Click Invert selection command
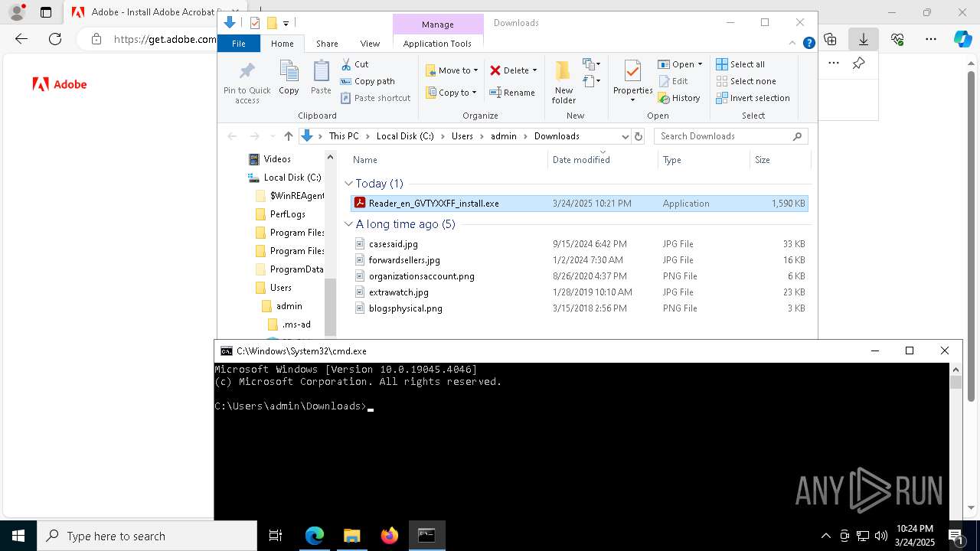Image resolution: width=980 pixels, height=551 pixels. (753, 98)
